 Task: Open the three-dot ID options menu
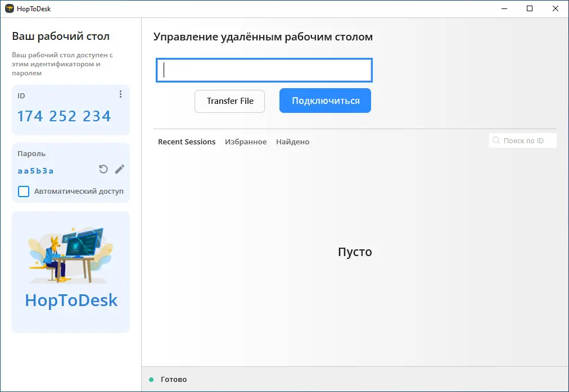point(120,94)
